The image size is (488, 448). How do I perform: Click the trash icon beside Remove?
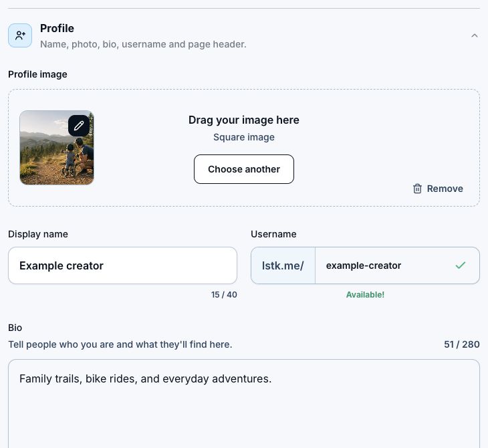click(x=417, y=189)
